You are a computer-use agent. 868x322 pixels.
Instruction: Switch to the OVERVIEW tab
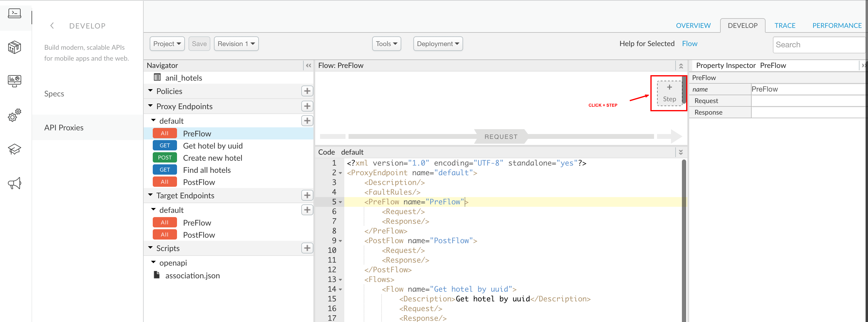[693, 26]
